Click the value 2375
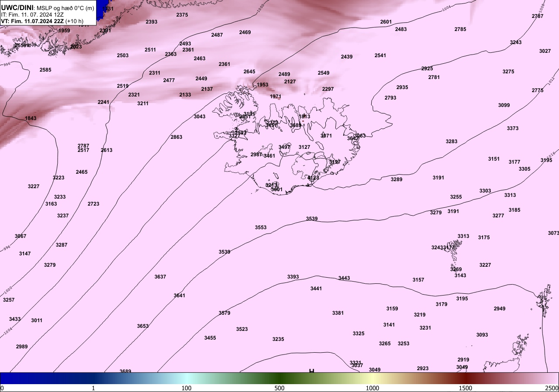 (182, 15)
